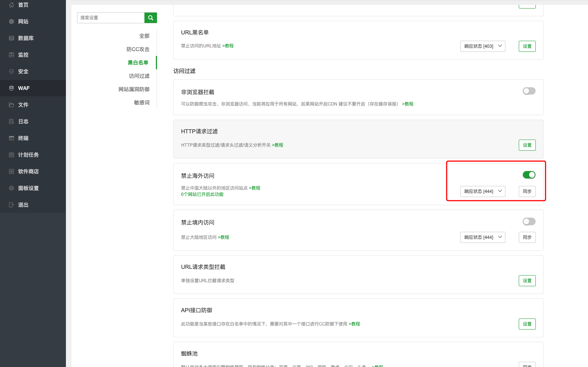The image size is (588, 367).
Task: Focus the 搜索设置 search field
Action: click(111, 18)
